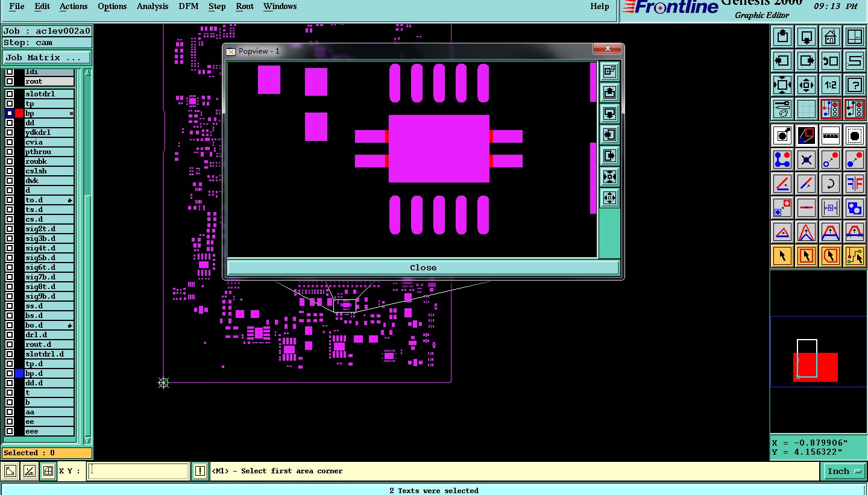868x495 pixels.
Task: Click the blue color swatch of layer bp.d
Action: pyautogui.click(x=19, y=373)
